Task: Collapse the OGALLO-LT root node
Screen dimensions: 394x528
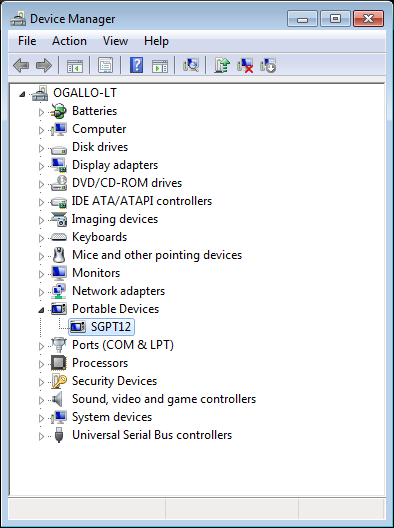Action: [22, 94]
